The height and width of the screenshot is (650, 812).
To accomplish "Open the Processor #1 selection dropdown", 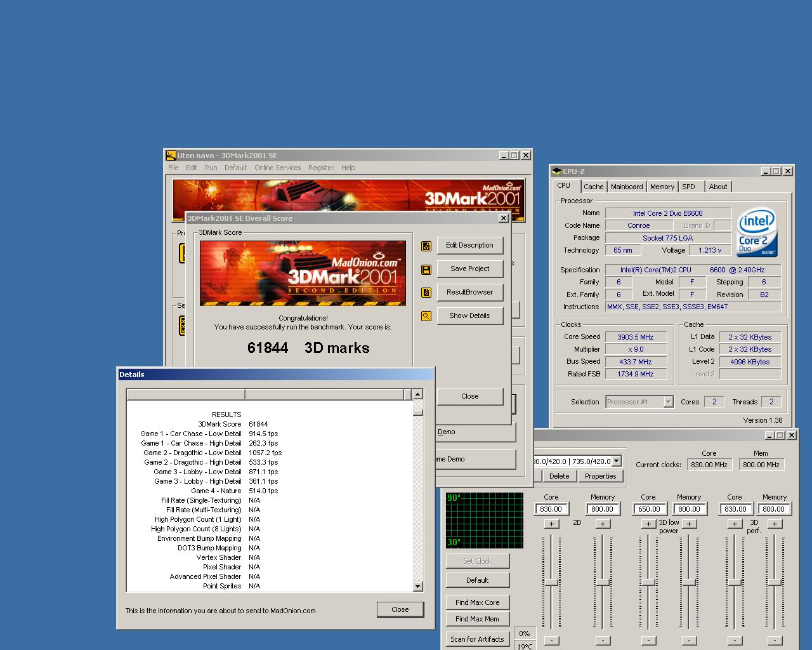I will tap(639, 402).
